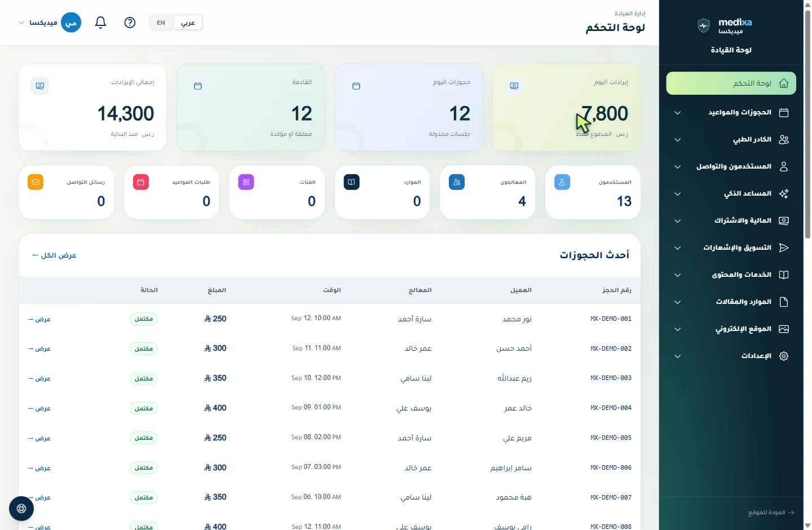Click the orange envelope icon on رسائل التواصل
The width and height of the screenshot is (812, 530).
[36, 182]
